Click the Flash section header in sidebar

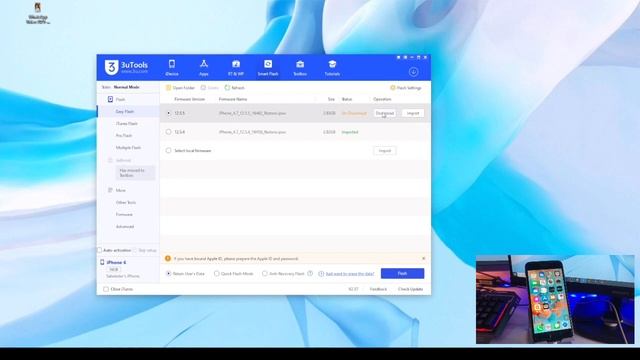click(x=117, y=99)
